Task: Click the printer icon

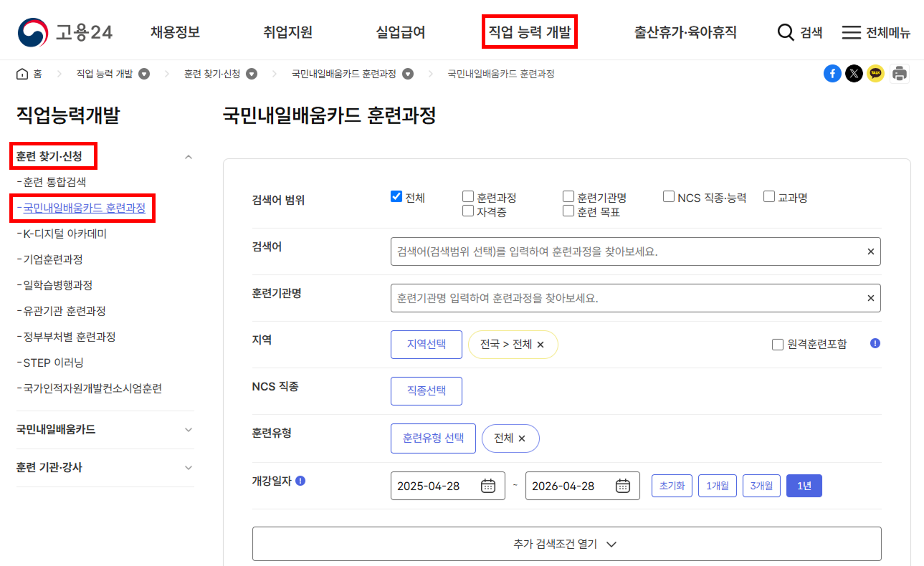Action: pos(899,74)
